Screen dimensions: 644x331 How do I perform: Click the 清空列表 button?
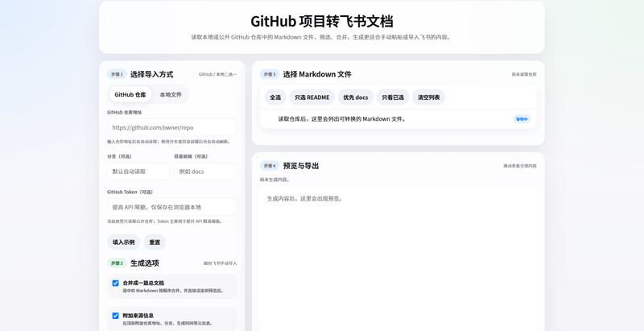coord(429,97)
